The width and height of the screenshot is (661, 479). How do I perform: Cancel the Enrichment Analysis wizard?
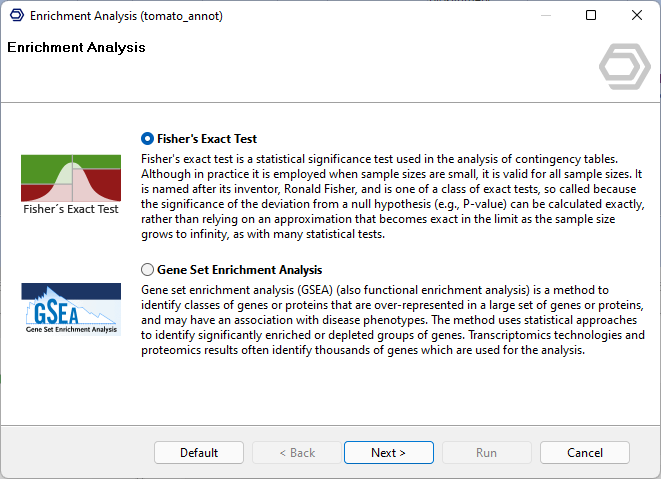coord(584,453)
